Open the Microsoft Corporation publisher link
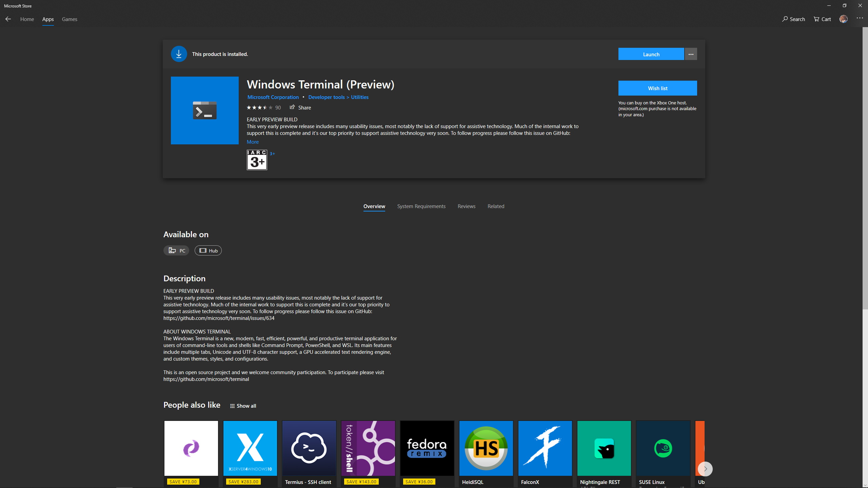This screenshot has width=868, height=488. click(273, 97)
